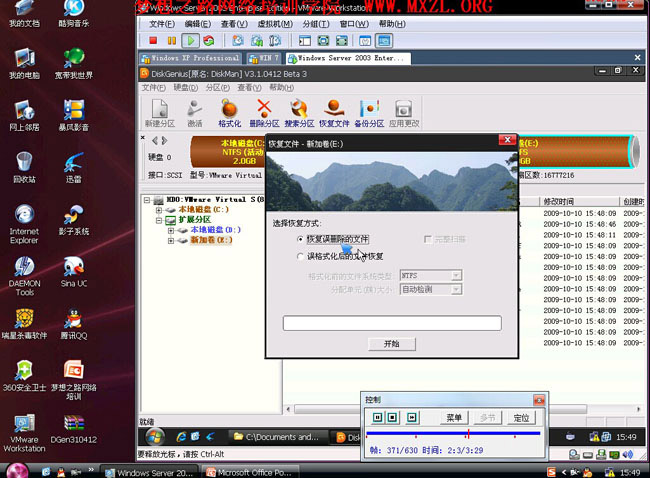Click VMware summary view icon

tap(365, 41)
